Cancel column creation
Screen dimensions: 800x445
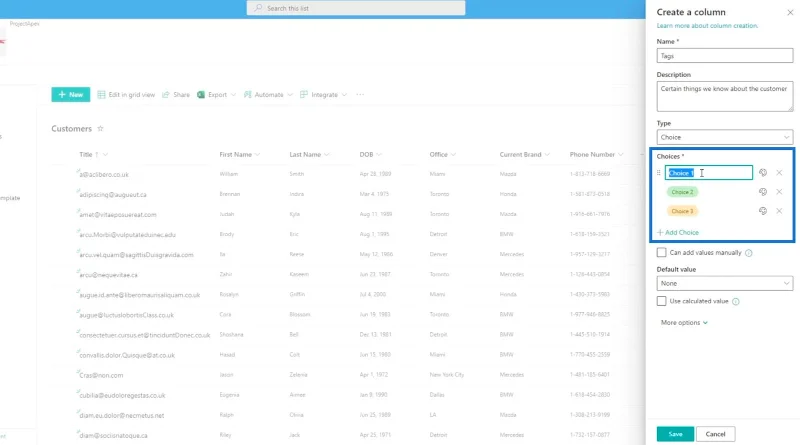pyautogui.click(x=715, y=434)
